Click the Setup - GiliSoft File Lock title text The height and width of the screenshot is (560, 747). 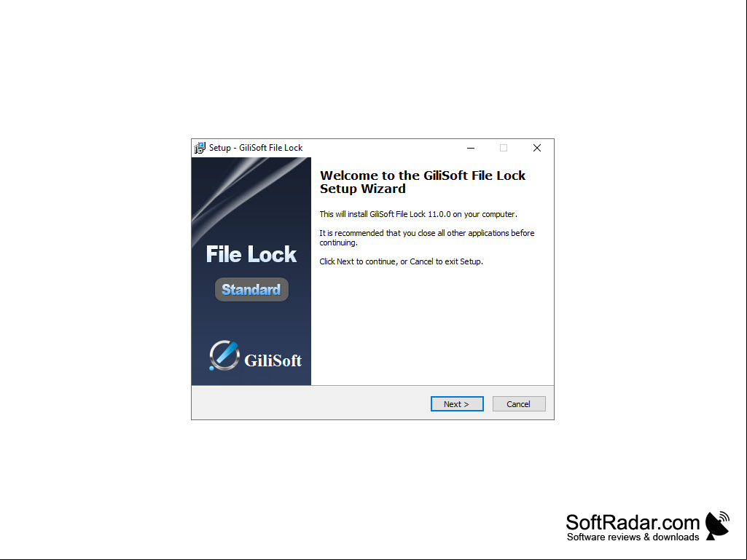point(256,148)
